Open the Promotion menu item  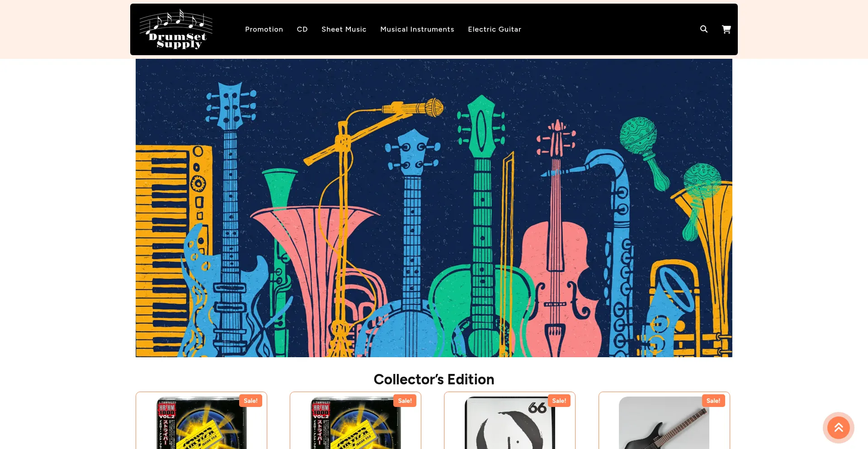tap(264, 29)
